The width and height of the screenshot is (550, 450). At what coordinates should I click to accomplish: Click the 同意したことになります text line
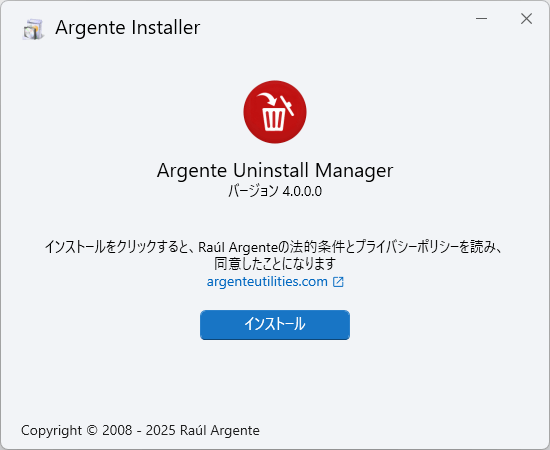[275, 263]
